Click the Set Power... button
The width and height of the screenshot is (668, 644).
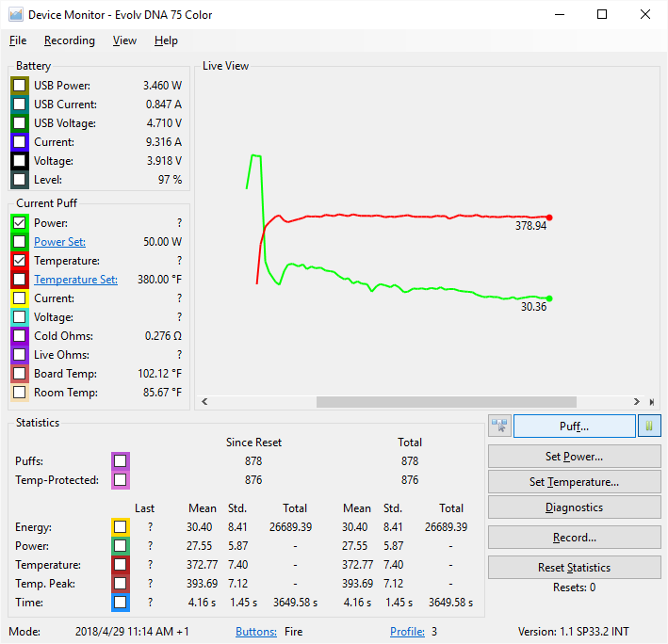tap(575, 457)
